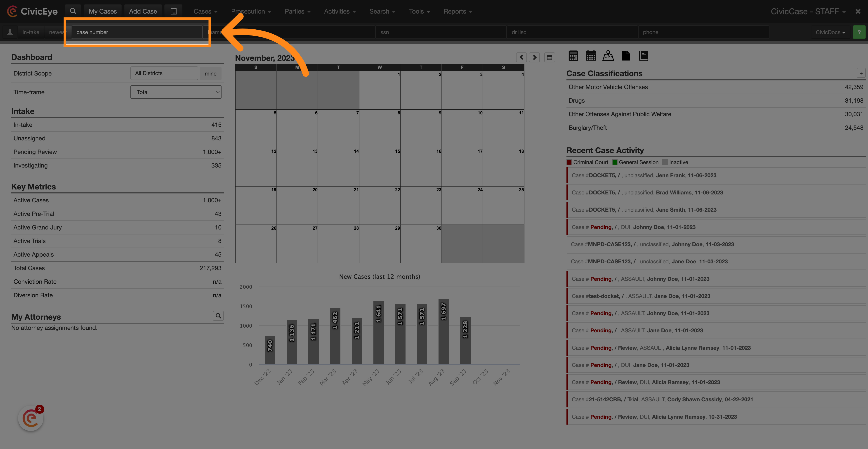Click the dr lisc search field
The height and width of the screenshot is (449, 868).
tap(572, 32)
